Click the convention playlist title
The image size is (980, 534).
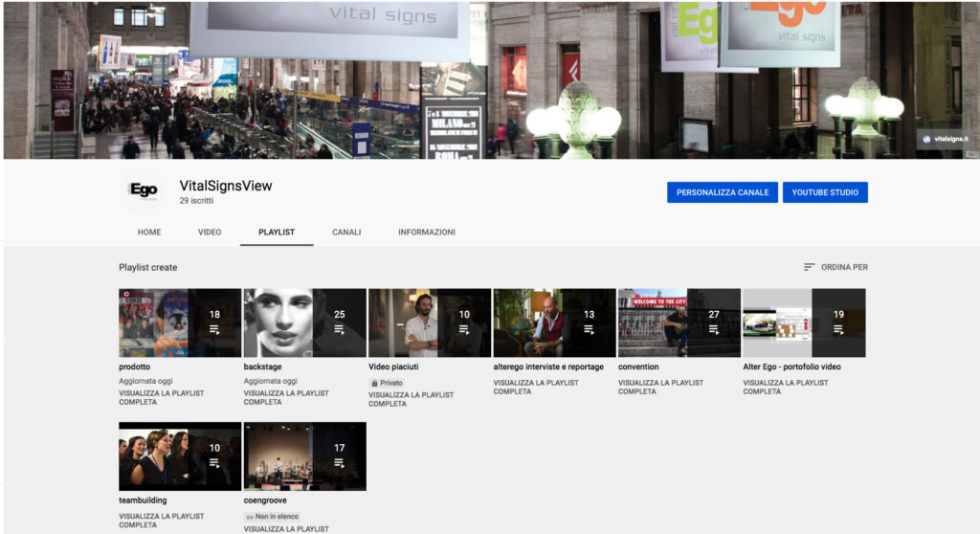tap(638, 367)
